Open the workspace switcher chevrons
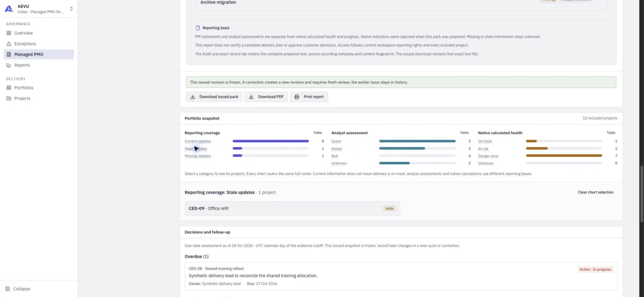644x297 pixels. [x=71, y=9]
